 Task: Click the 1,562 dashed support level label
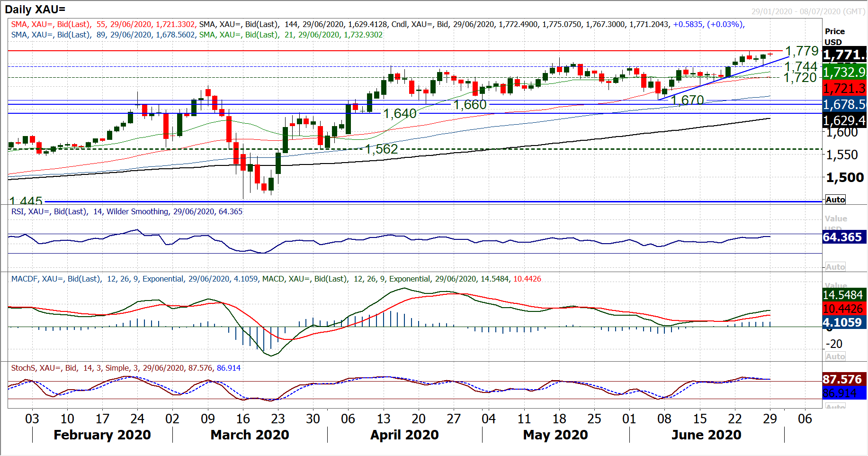point(381,149)
